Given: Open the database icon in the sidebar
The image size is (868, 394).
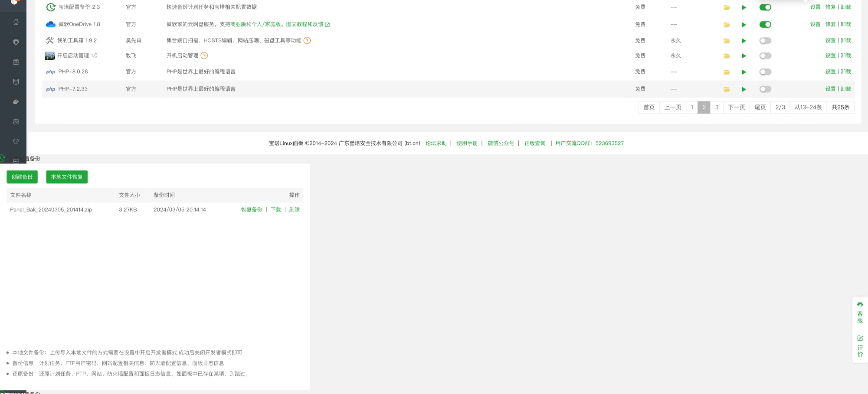Looking at the screenshot, I should (16, 81).
